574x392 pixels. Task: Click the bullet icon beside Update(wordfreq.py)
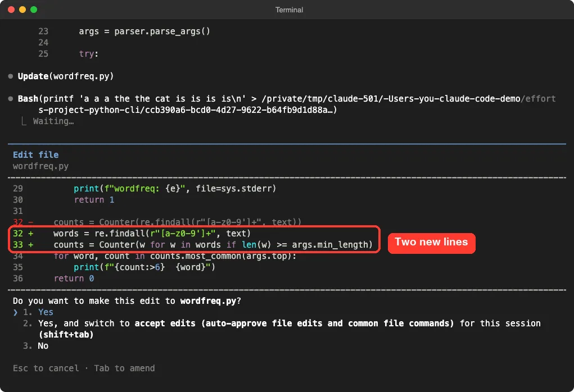[x=11, y=76]
